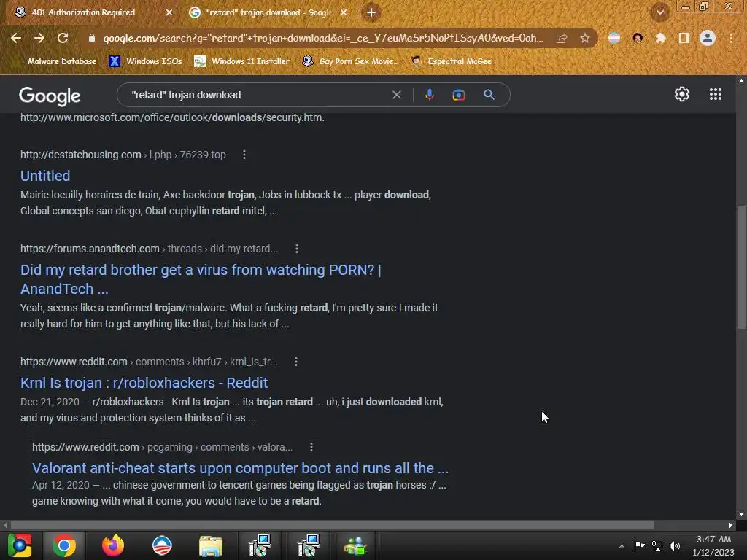Show hidden tray icons arrow

pyautogui.click(x=622, y=546)
